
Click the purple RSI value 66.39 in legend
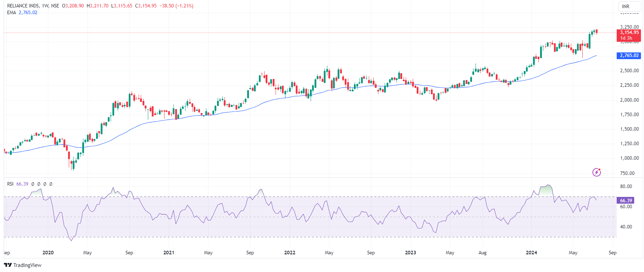22,184
